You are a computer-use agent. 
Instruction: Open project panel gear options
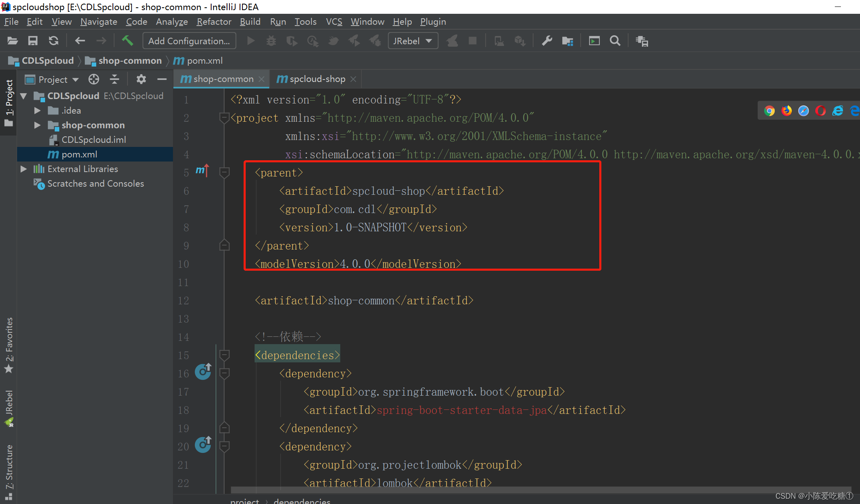tap(141, 79)
